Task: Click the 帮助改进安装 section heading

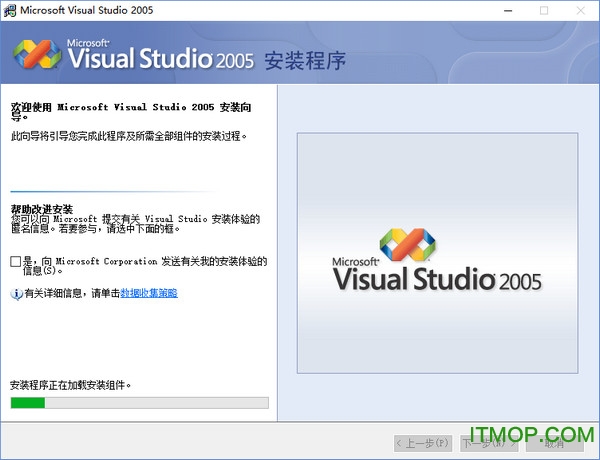Action: (x=42, y=208)
